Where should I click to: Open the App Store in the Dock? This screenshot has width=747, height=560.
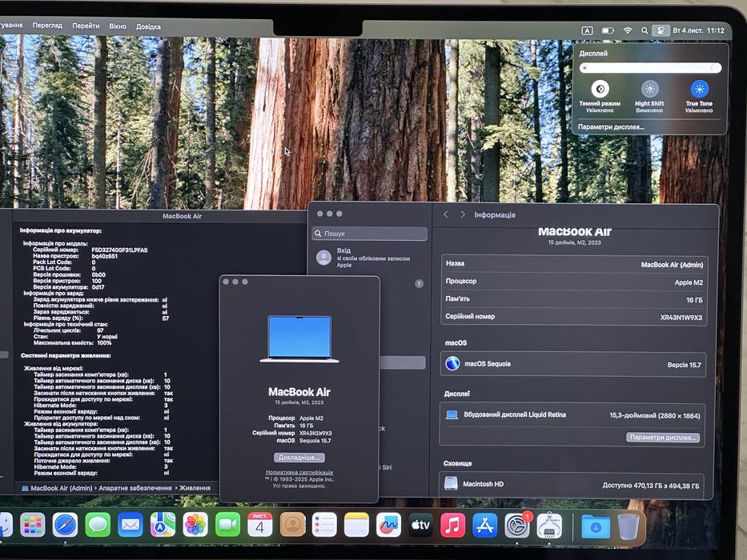(x=485, y=526)
